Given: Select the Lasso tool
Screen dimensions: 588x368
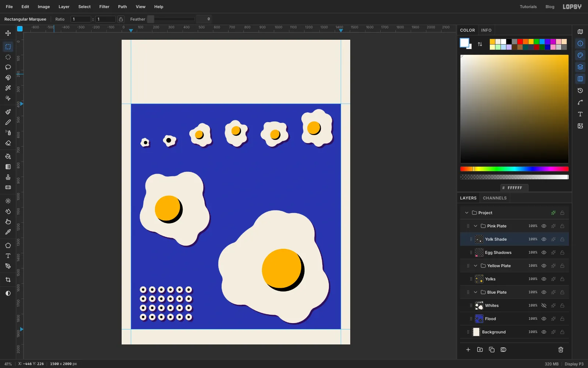Looking at the screenshot, I should (8, 67).
